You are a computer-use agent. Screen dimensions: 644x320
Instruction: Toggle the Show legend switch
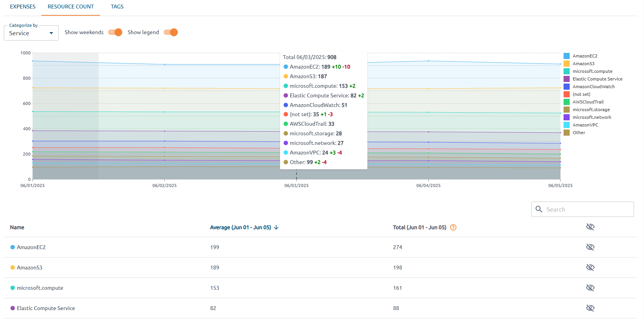[170, 32]
